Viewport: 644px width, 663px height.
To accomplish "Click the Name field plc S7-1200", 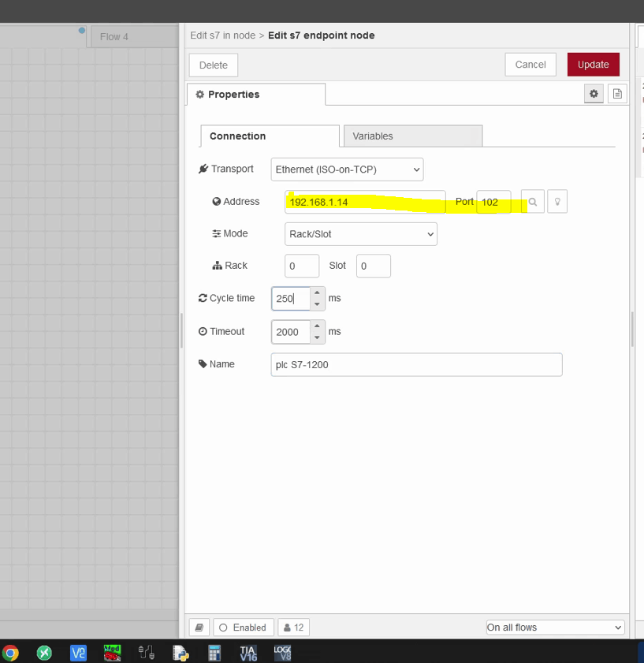I will tap(416, 364).
